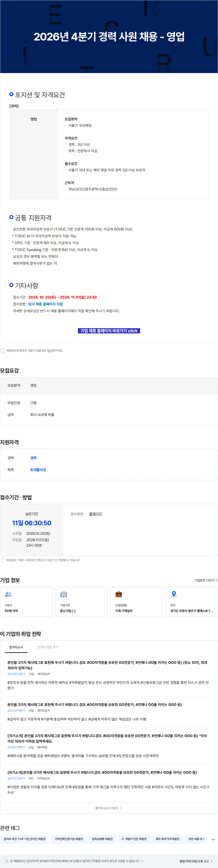Click the location pin icon
218x868 pixels.
pyautogui.click(x=174, y=594)
